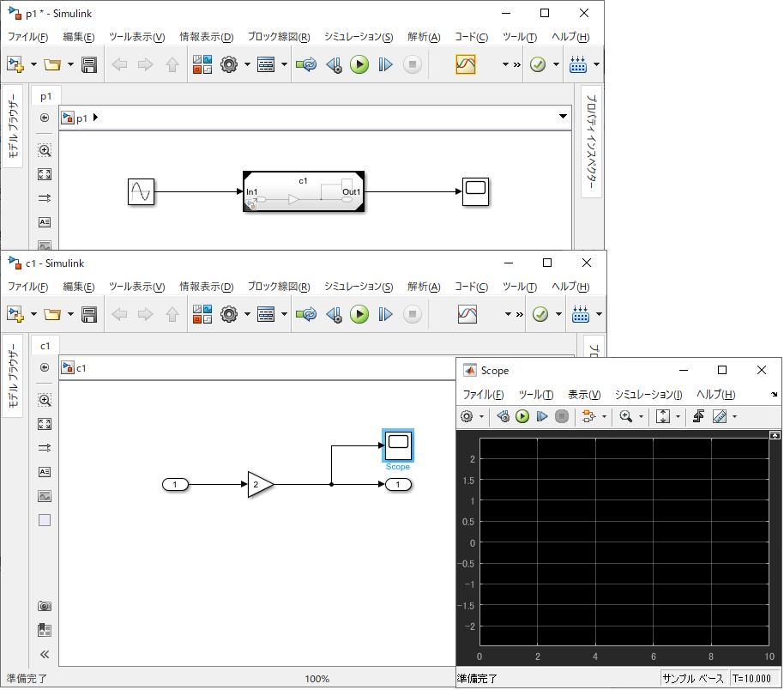This screenshot has width=784, height=690.
Task: Open dropdown next to Build Model in p1
Action: point(596,64)
